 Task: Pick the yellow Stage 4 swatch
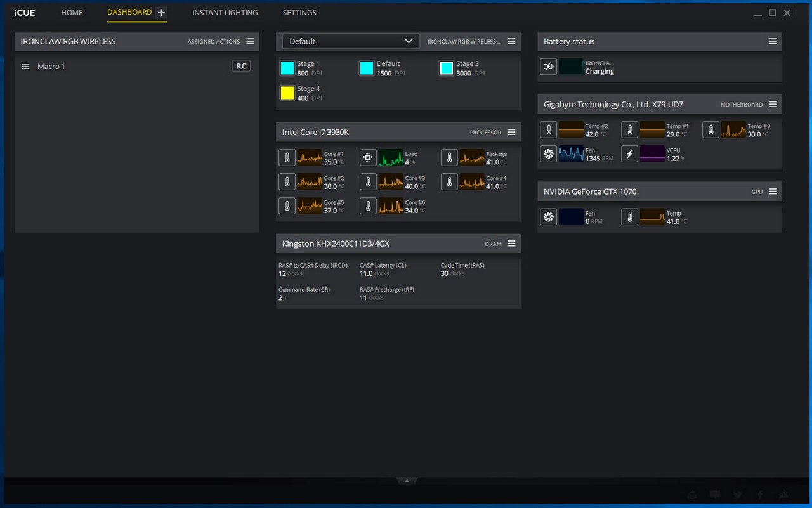(287, 93)
